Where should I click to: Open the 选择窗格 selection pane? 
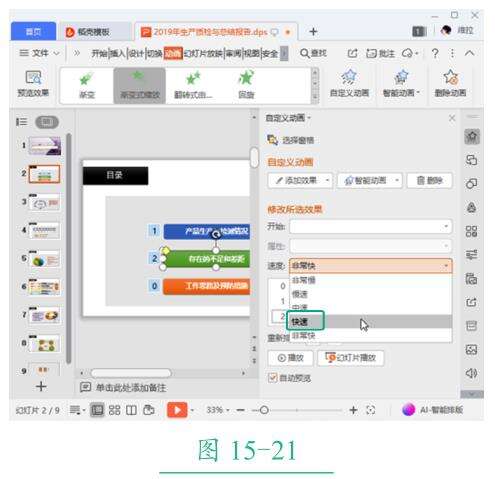coord(291,140)
